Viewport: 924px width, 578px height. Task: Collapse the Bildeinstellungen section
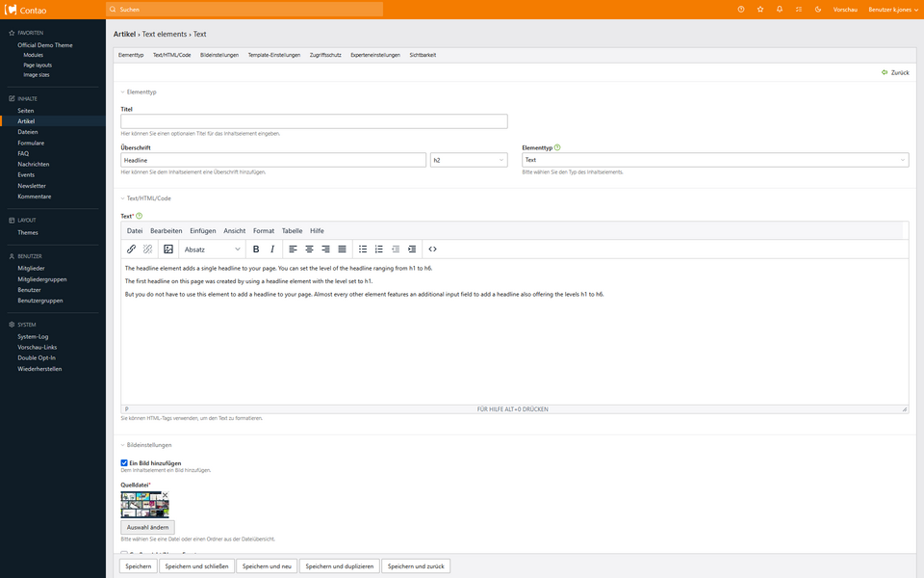123,445
